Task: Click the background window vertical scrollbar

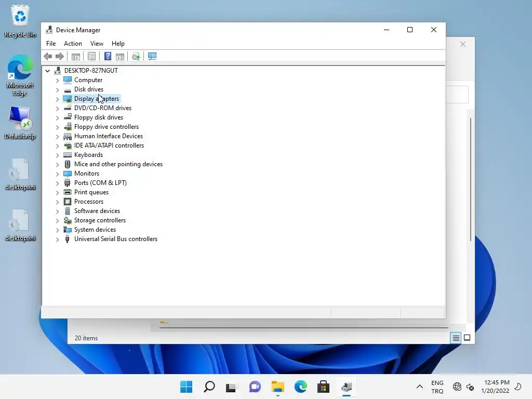Action: click(x=471, y=179)
